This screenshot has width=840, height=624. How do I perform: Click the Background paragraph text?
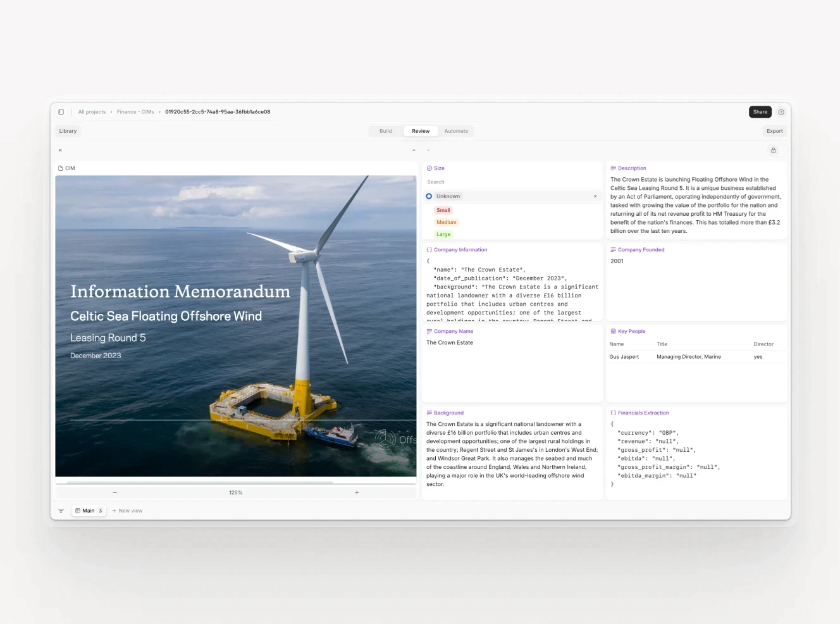click(x=512, y=454)
